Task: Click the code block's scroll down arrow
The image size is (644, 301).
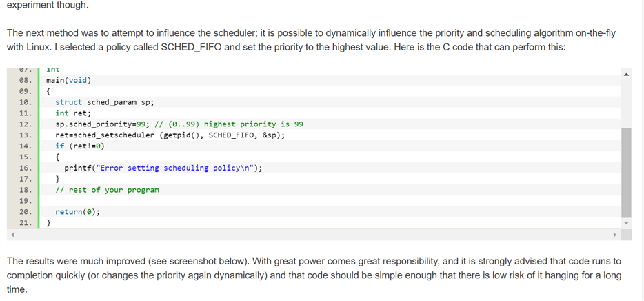Action: pos(626,222)
